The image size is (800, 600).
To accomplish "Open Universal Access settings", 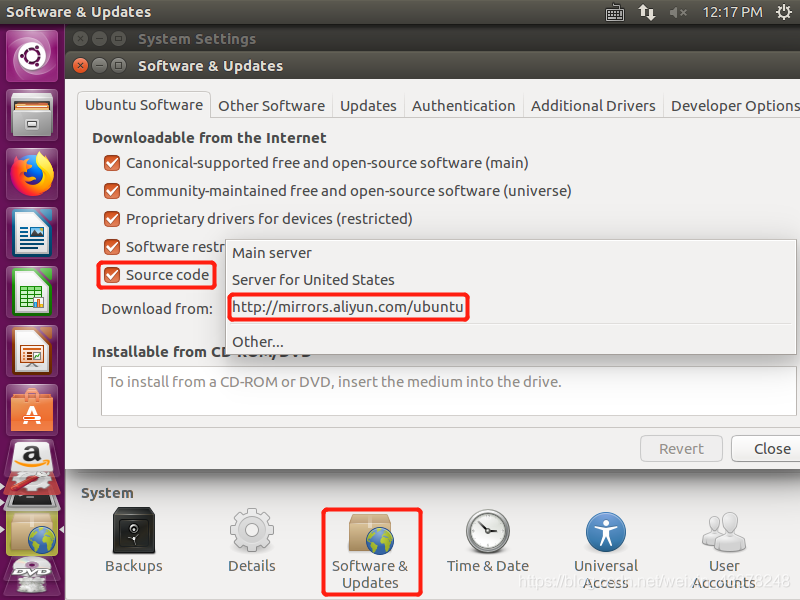I will [606, 551].
